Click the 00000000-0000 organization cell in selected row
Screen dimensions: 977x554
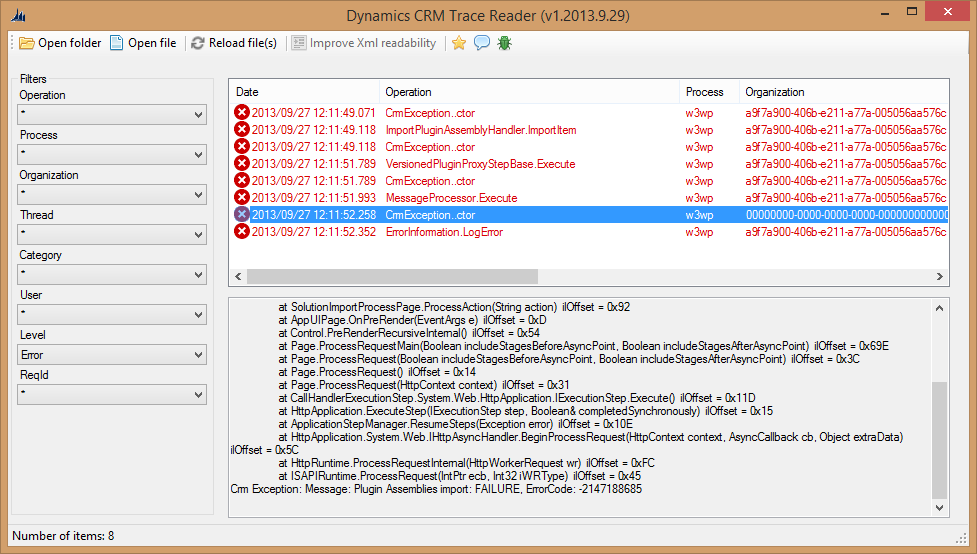[846, 215]
